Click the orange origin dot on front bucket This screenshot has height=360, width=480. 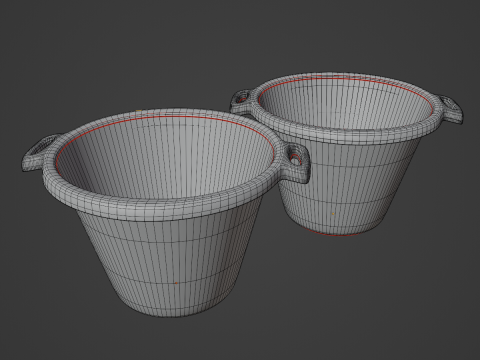(176, 283)
